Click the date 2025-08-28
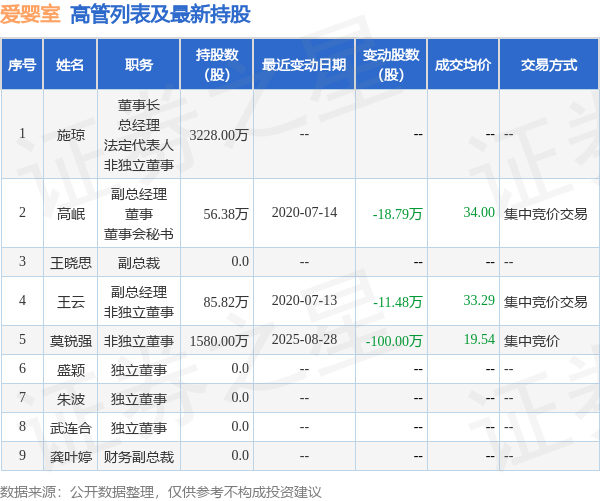 pos(304,339)
